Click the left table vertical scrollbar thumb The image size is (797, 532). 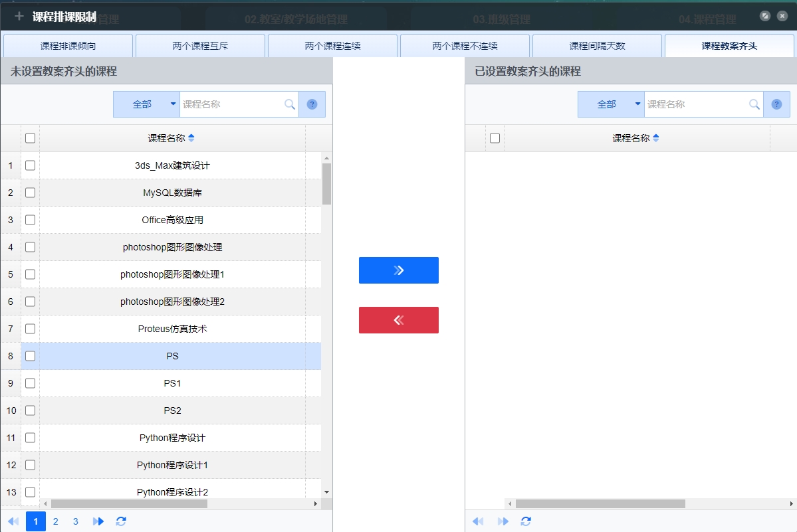coord(327,184)
